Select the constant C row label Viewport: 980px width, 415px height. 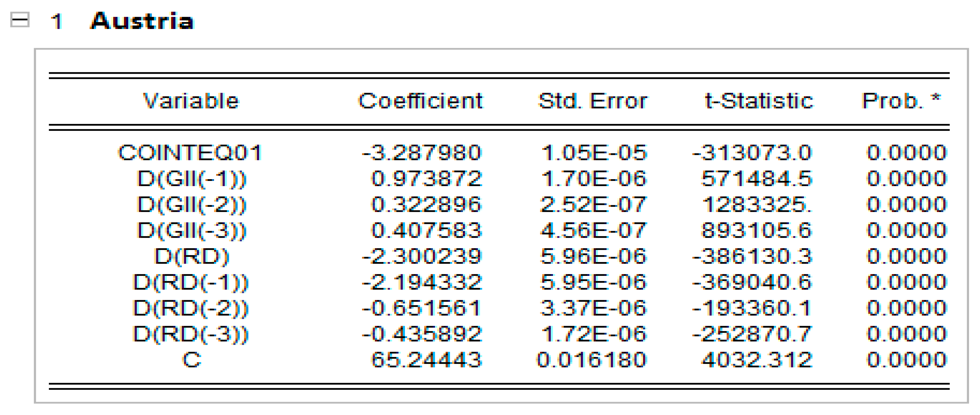tap(191, 360)
